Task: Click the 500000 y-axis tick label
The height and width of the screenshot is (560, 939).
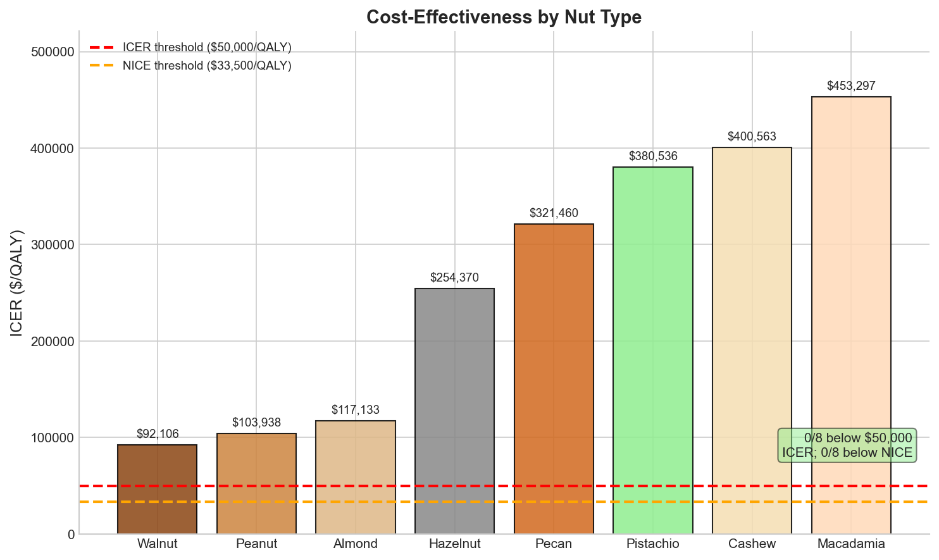Action: (53, 52)
